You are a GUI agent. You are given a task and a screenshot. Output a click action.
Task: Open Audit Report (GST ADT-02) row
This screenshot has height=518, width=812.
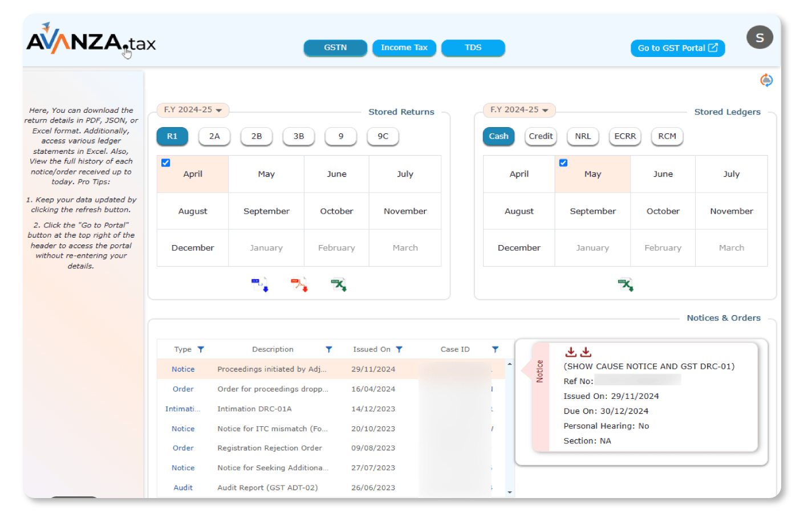point(331,488)
